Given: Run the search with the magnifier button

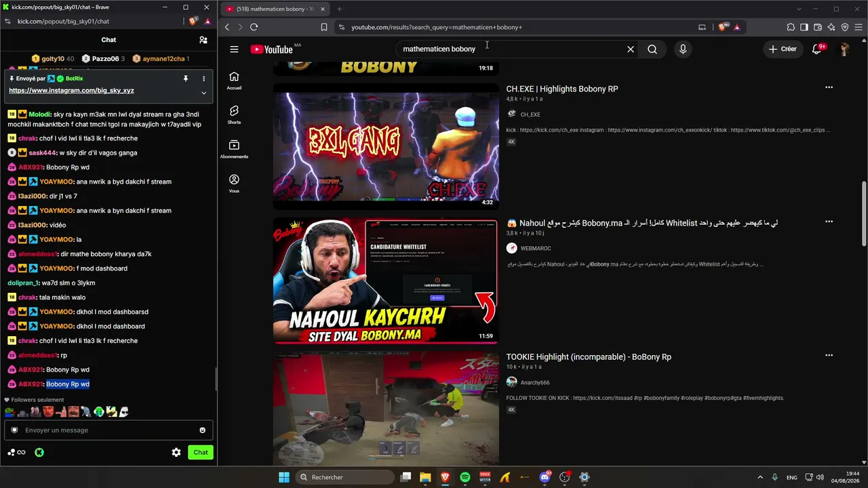Looking at the screenshot, I should click(652, 49).
